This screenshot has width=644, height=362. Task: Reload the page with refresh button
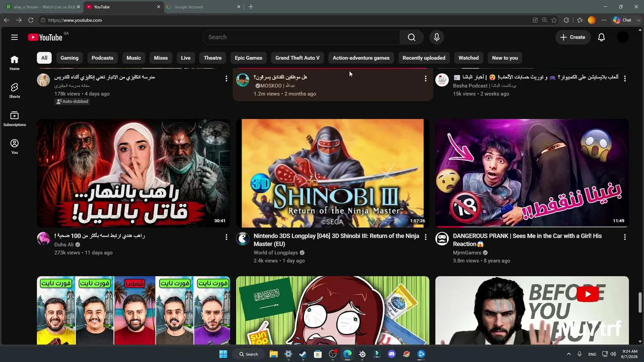pyautogui.click(x=31, y=20)
